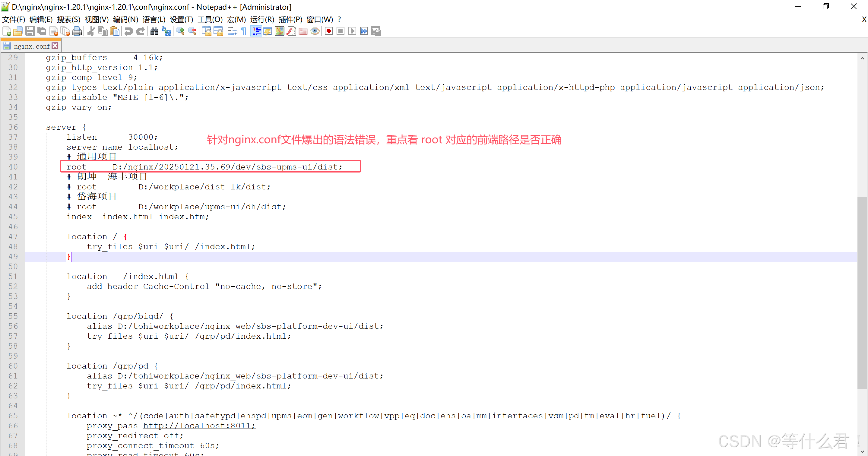Click line number 40 in the margin
868x456 pixels.
(x=13, y=167)
